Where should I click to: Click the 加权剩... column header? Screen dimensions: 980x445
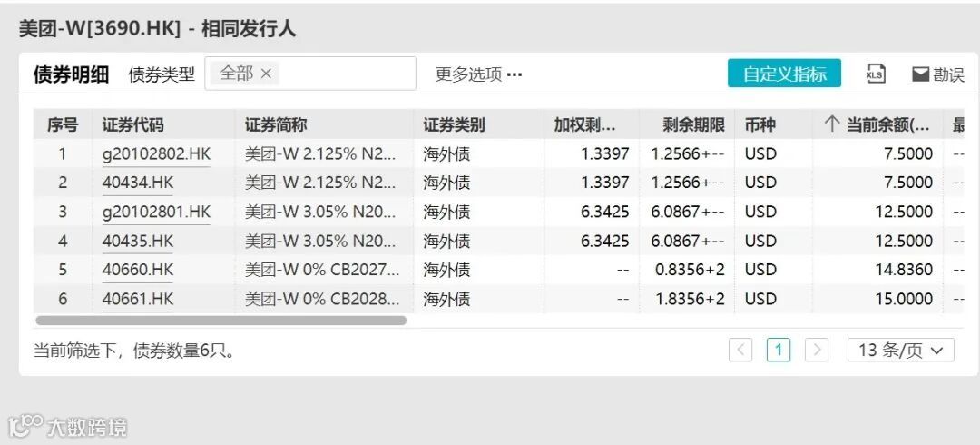pos(592,124)
